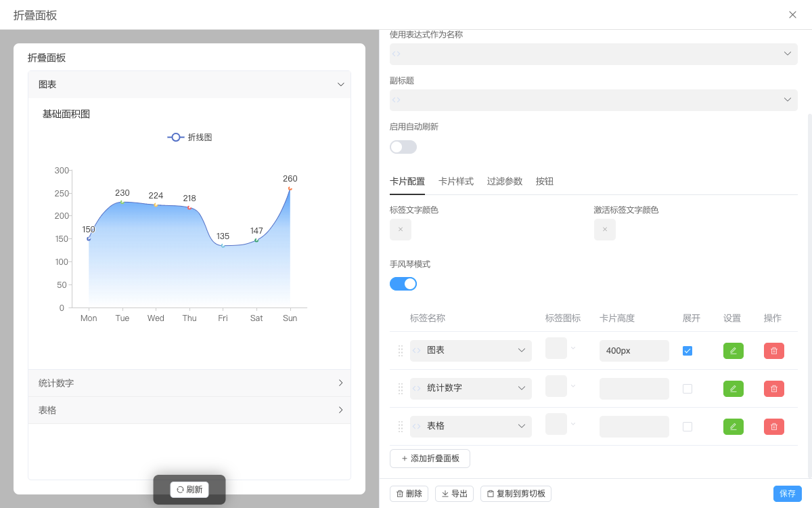
Task: Click the green pencil edit icon for 统计数字 row
Action: tap(733, 388)
